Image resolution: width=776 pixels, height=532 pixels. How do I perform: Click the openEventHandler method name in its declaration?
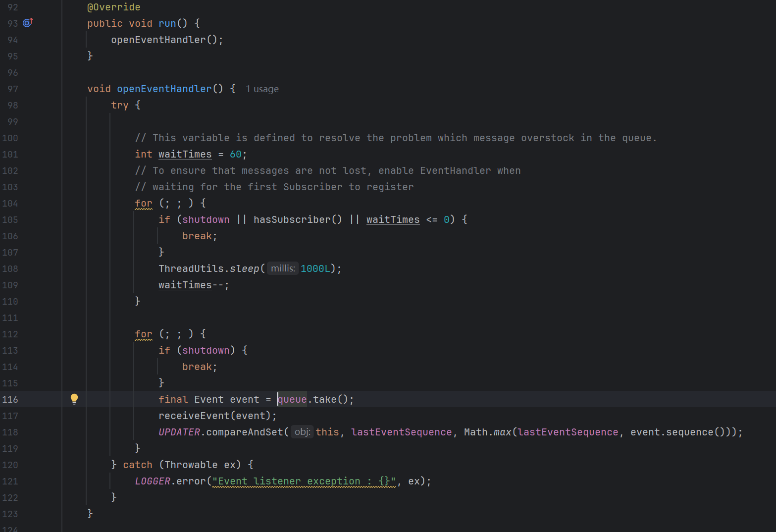click(164, 89)
